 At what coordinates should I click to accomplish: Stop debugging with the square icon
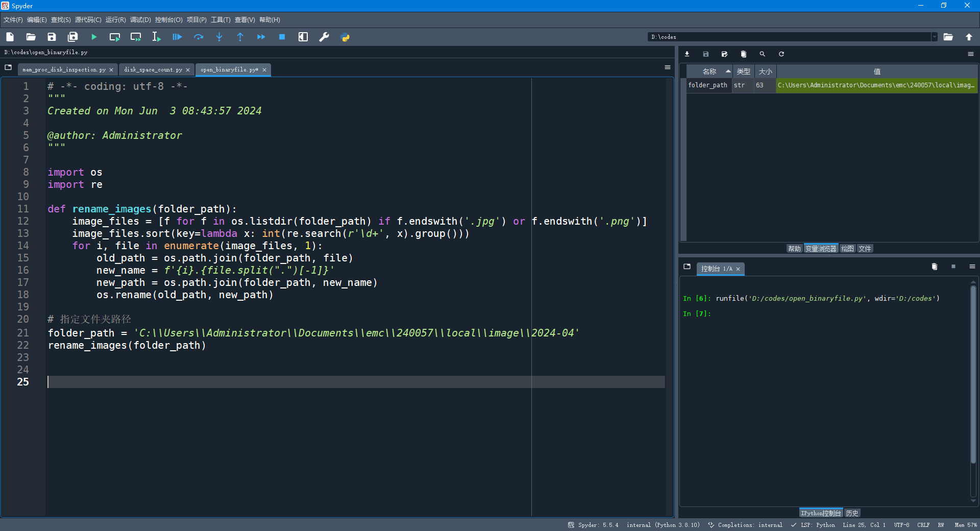point(282,37)
